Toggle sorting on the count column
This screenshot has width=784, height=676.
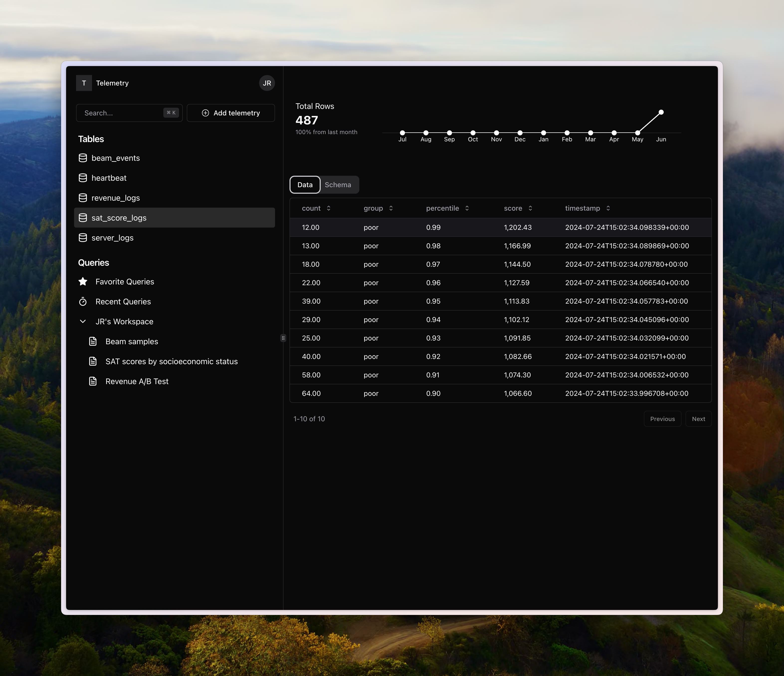coord(328,208)
